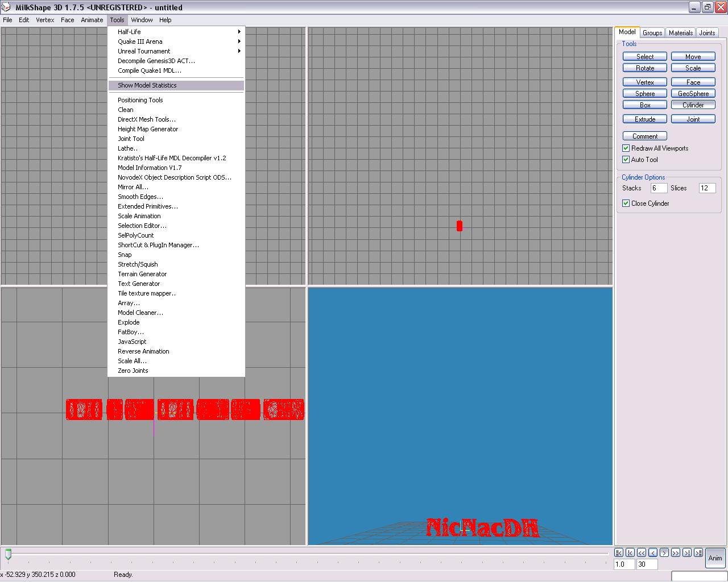Open Extended Primitives menu entry
The width and height of the screenshot is (728, 582).
click(x=176, y=206)
